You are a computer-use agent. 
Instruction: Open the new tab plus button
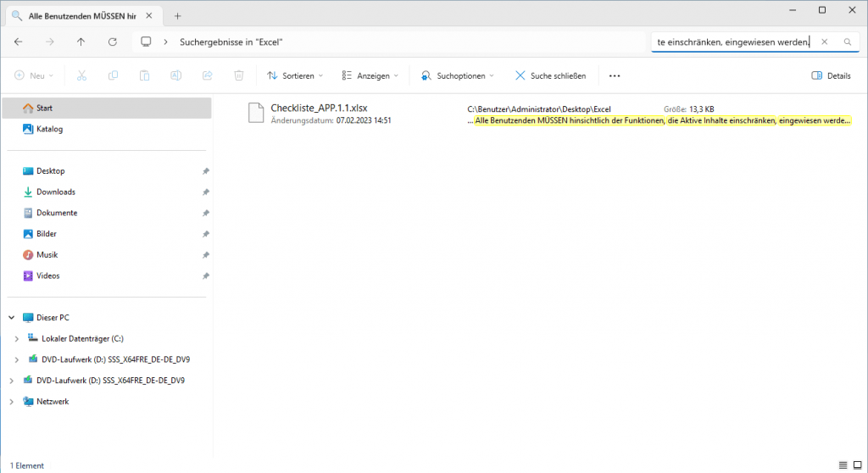click(x=177, y=16)
